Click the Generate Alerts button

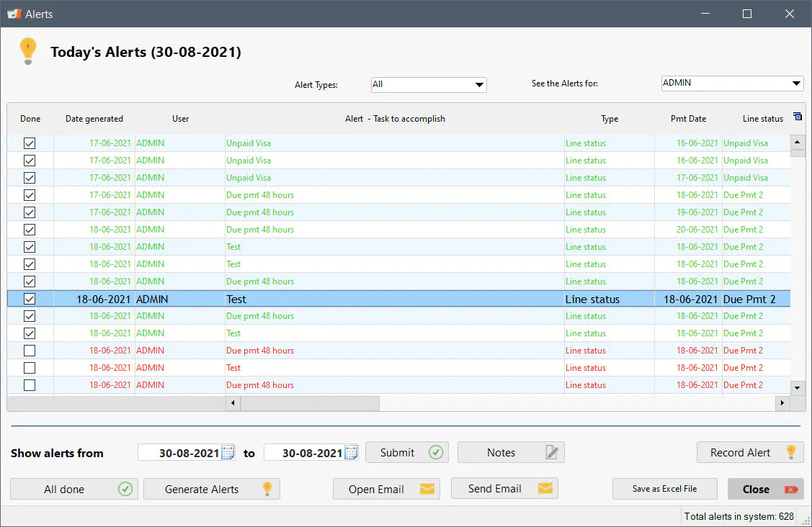[x=212, y=490]
